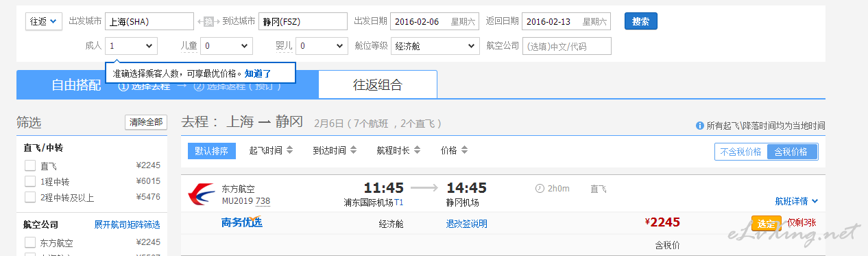Show 含税价格 prices with tax

[792, 152]
